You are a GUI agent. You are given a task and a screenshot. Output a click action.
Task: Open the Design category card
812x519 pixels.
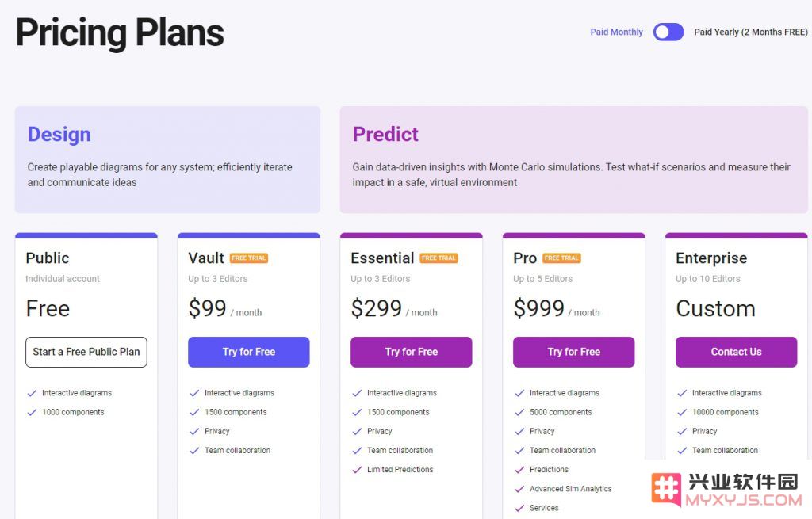pos(167,159)
